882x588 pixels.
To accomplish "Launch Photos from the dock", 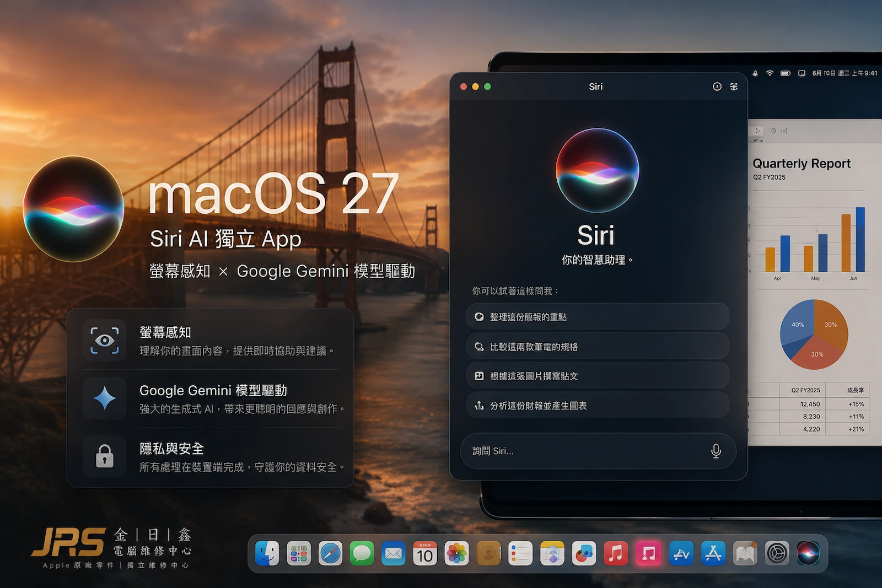I will 457,553.
